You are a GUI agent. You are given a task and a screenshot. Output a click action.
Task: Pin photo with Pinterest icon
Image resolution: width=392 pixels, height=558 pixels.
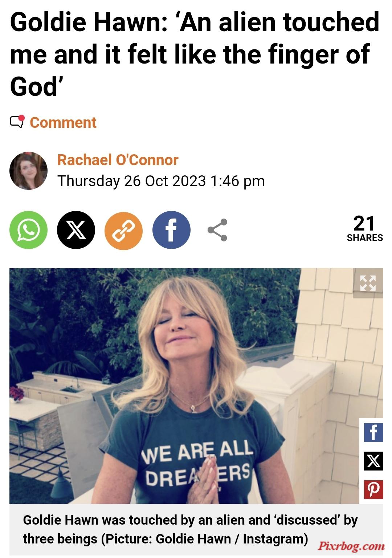[x=373, y=489]
